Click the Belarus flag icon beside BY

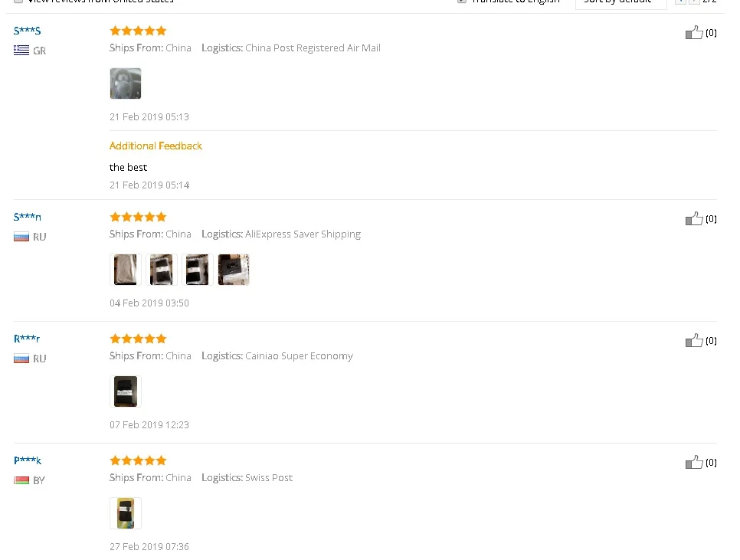21,480
